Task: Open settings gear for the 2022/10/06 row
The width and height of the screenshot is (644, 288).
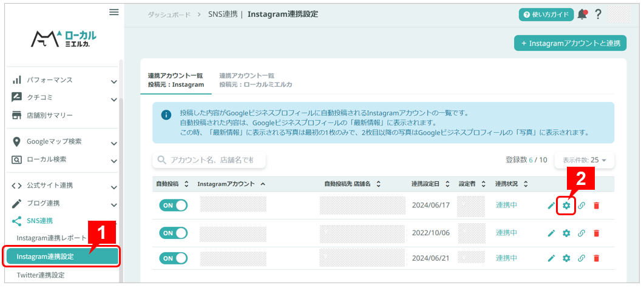Action: coord(566,233)
